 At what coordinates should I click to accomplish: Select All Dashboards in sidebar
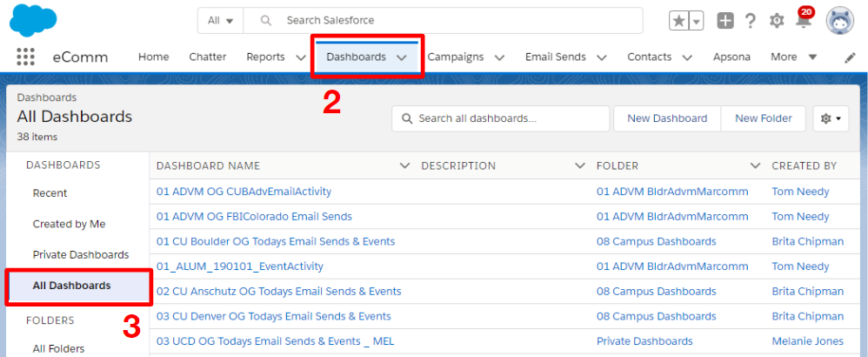(x=78, y=286)
